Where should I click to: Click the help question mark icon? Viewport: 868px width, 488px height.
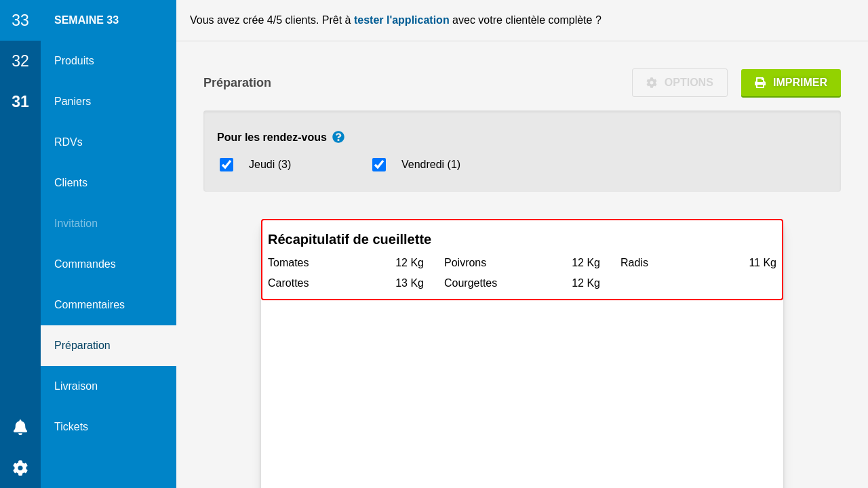338,137
